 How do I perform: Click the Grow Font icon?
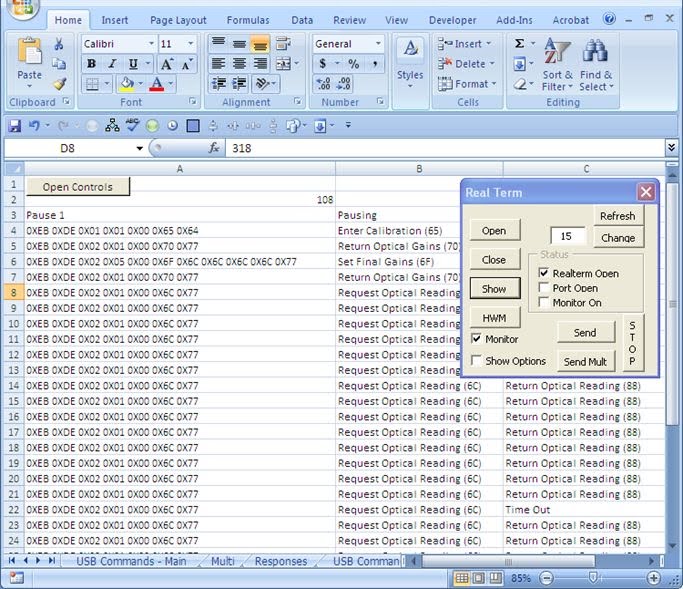coord(166,64)
